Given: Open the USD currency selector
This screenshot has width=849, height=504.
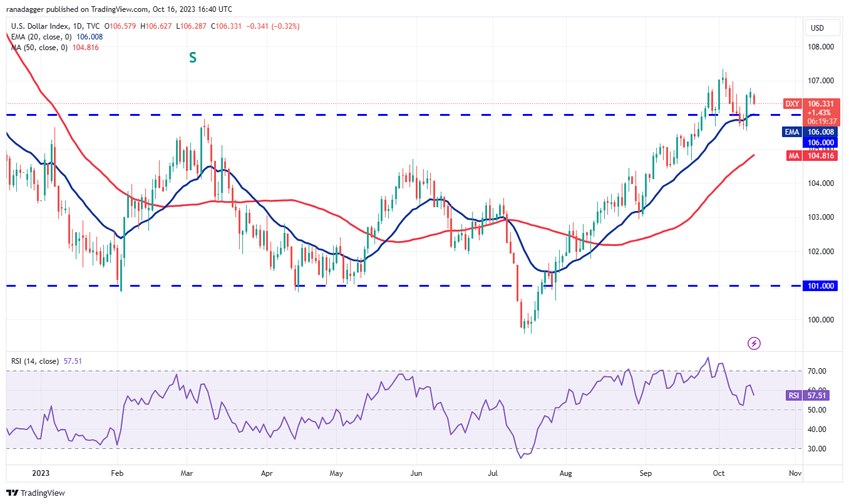Looking at the screenshot, I should (x=821, y=28).
